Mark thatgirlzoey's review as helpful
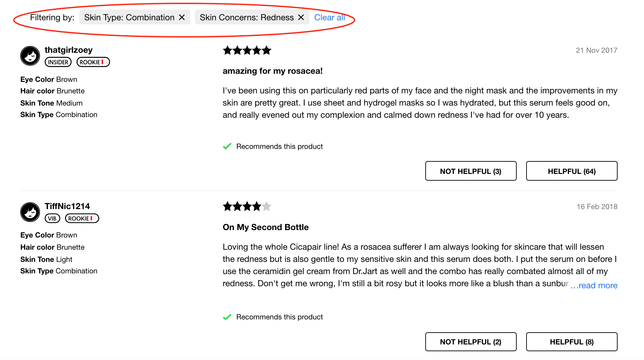The width and height of the screenshot is (644, 360). [x=572, y=171]
